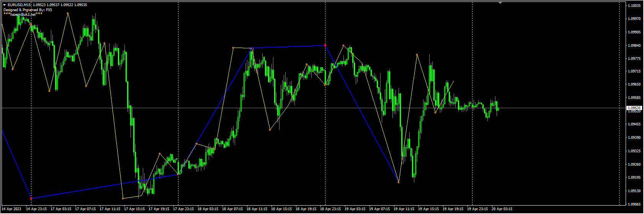Click the EURUSD,M15 chart title text
Viewport: 644px width, 214px height.
pos(19,5)
